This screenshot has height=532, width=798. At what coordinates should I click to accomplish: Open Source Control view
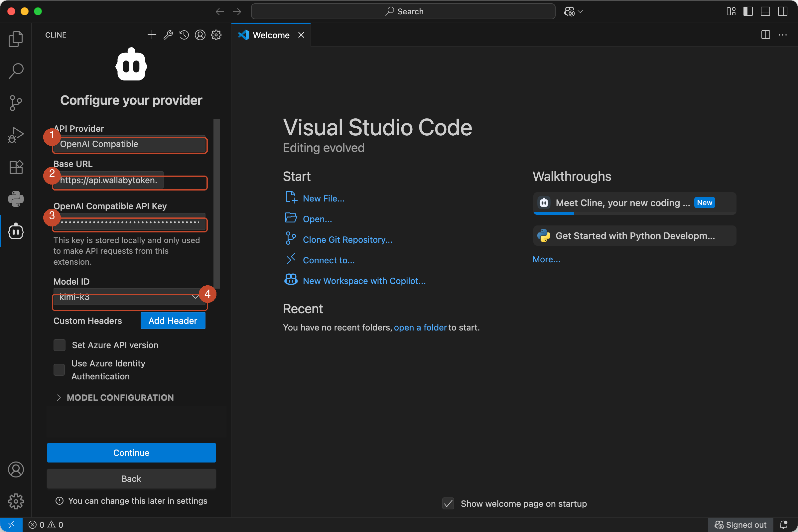[x=16, y=103]
